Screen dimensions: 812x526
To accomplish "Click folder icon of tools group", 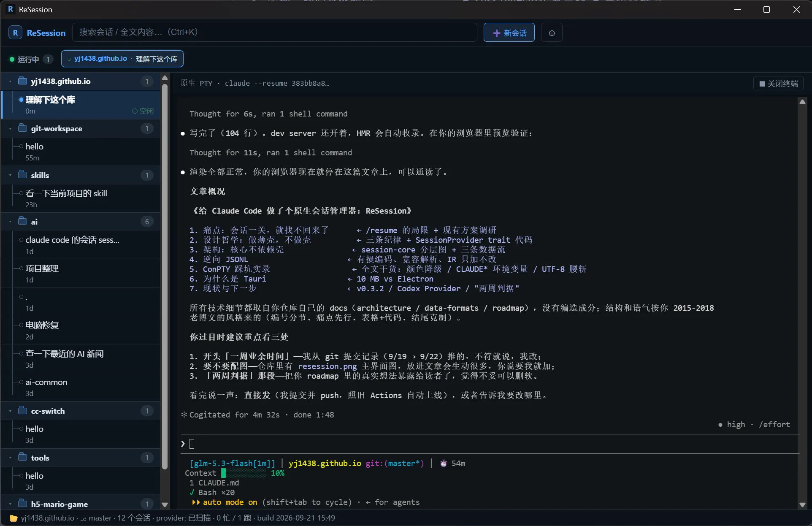I will 23,457.
